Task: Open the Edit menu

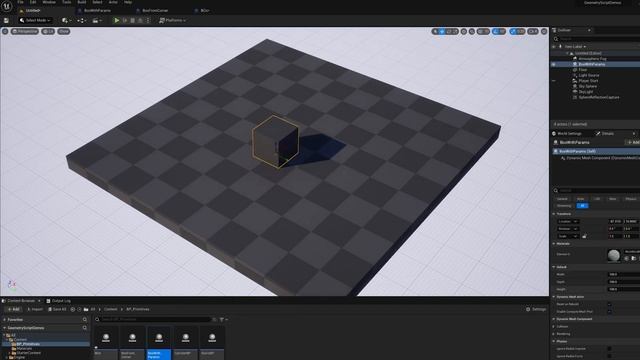Action: tap(33, 2)
